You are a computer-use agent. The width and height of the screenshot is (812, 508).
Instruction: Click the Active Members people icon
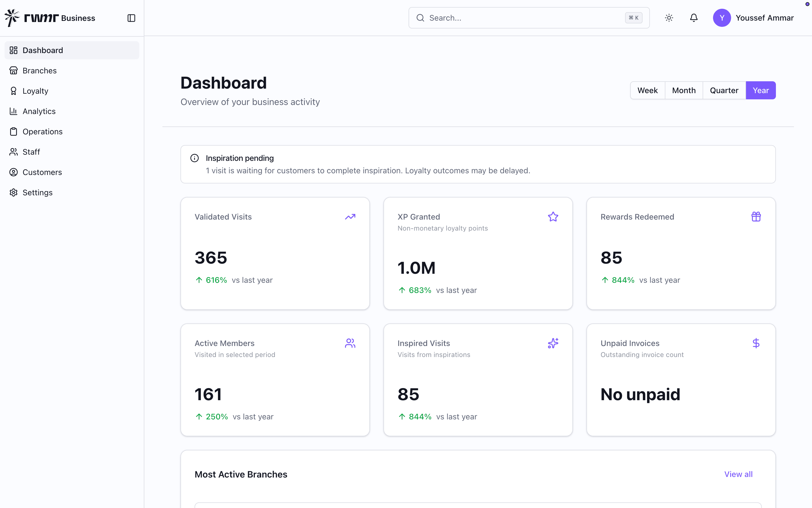[x=350, y=343]
